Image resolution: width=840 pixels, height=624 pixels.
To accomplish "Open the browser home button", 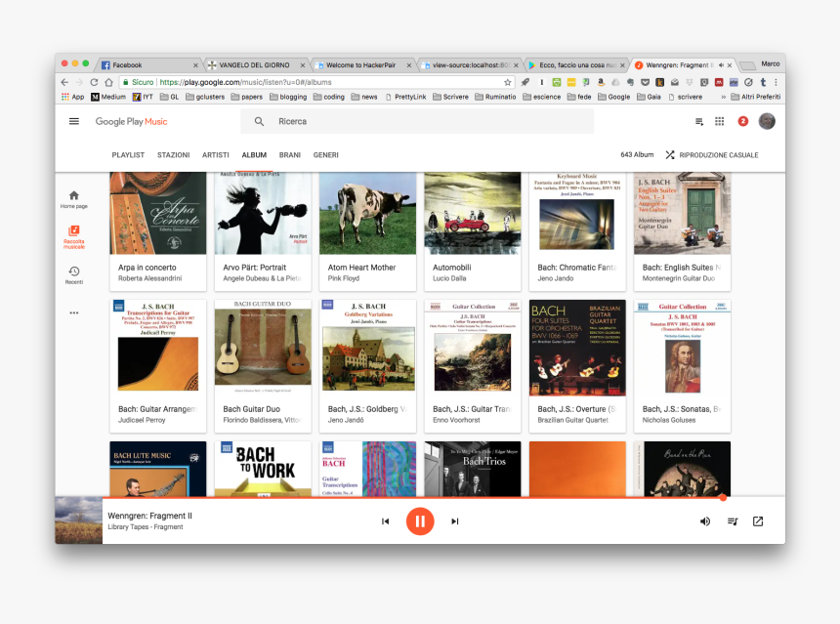I will pyautogui.click(x=108, y=82).
